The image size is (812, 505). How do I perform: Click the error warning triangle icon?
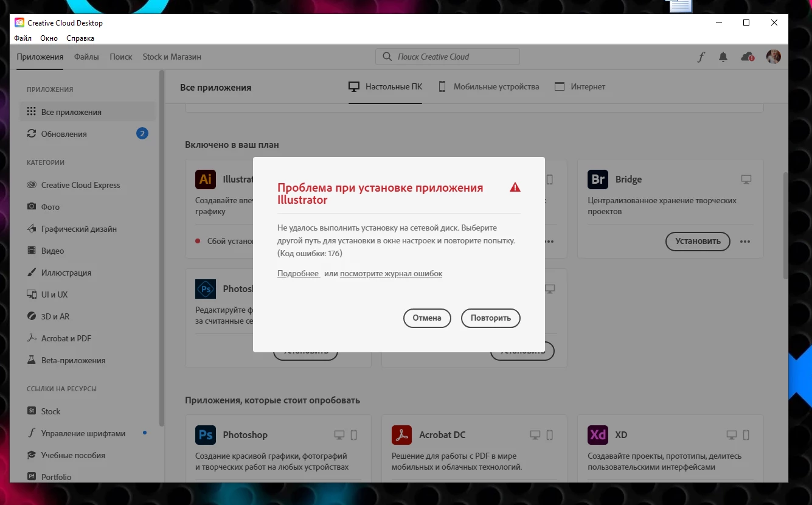tap(515, 187)
